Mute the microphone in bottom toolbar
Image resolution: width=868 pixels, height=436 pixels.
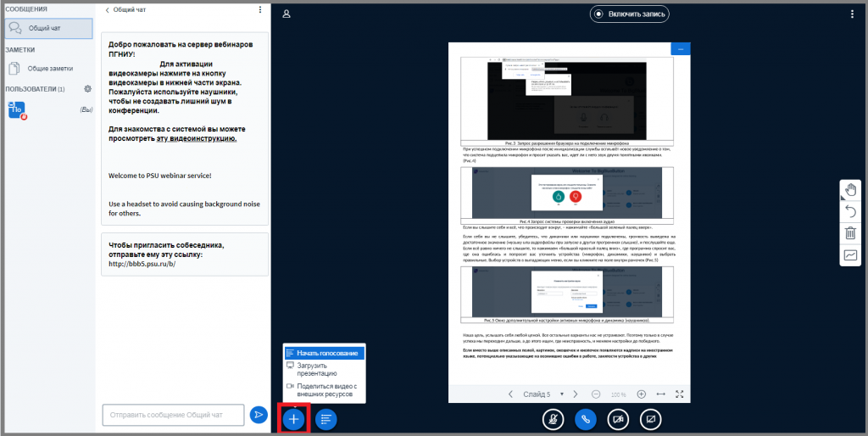[553, 418]
